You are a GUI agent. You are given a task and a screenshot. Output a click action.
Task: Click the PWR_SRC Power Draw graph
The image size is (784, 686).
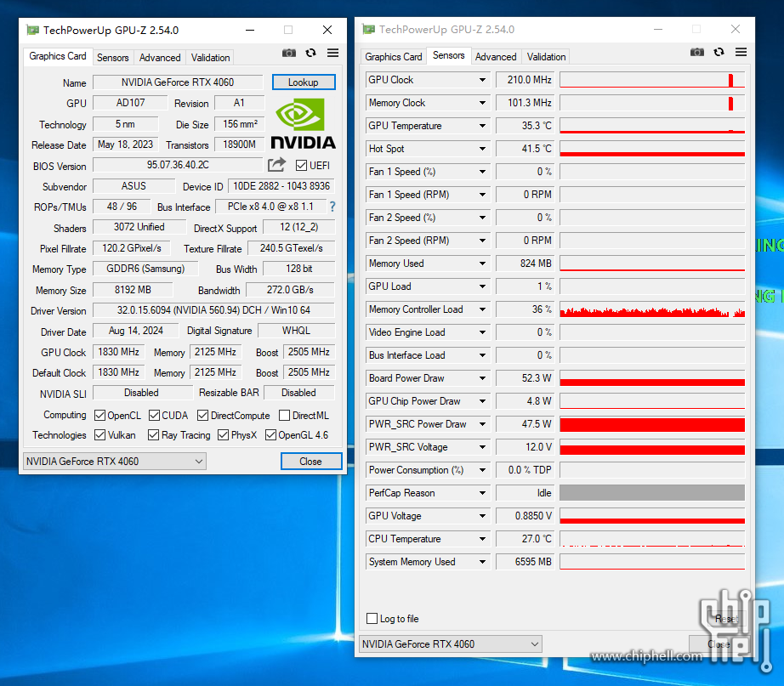click(x=652, y=424)
